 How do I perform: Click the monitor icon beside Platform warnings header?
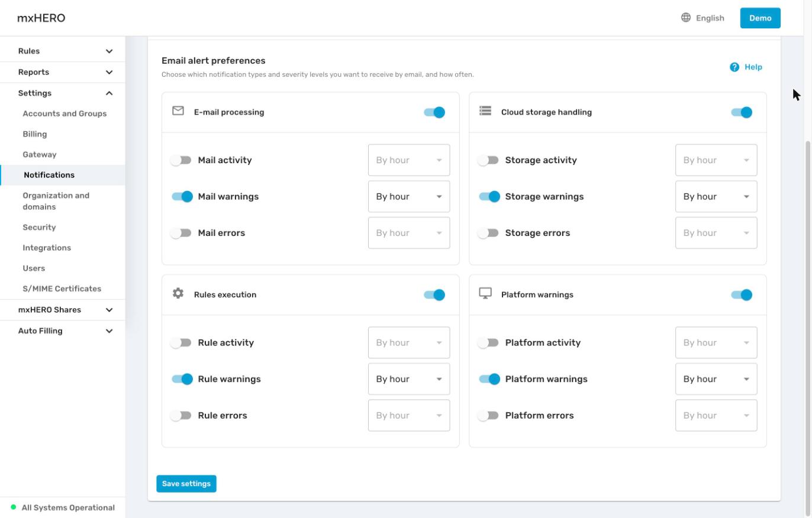pyautogui.click(x=485, y=293)
